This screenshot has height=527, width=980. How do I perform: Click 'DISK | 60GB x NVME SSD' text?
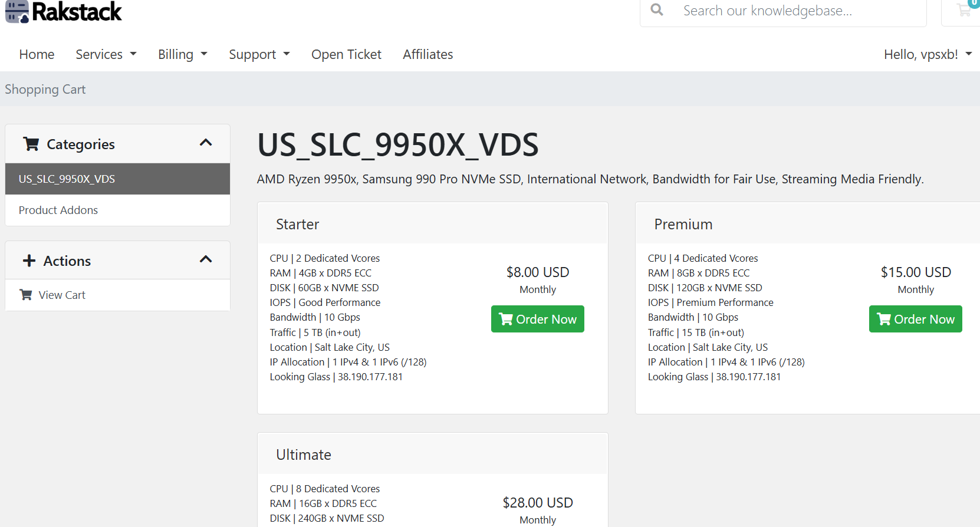pyautogui.click(x=324, y=288)
